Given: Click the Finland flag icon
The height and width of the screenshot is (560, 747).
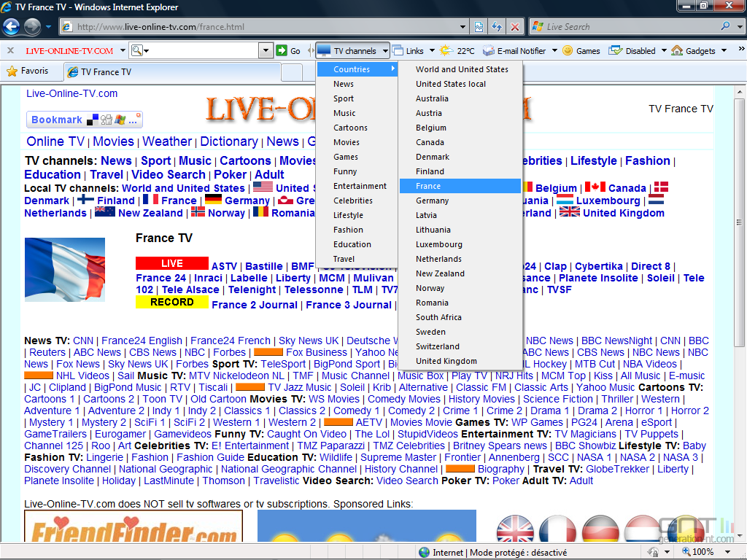Looking at the screenshot, I should coord(86,200).
